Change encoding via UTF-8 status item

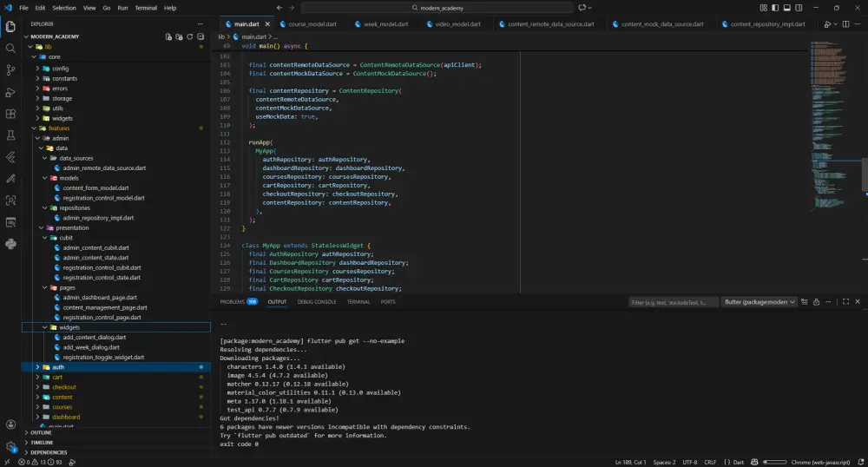pyautogui.click(x=690, y=462)
